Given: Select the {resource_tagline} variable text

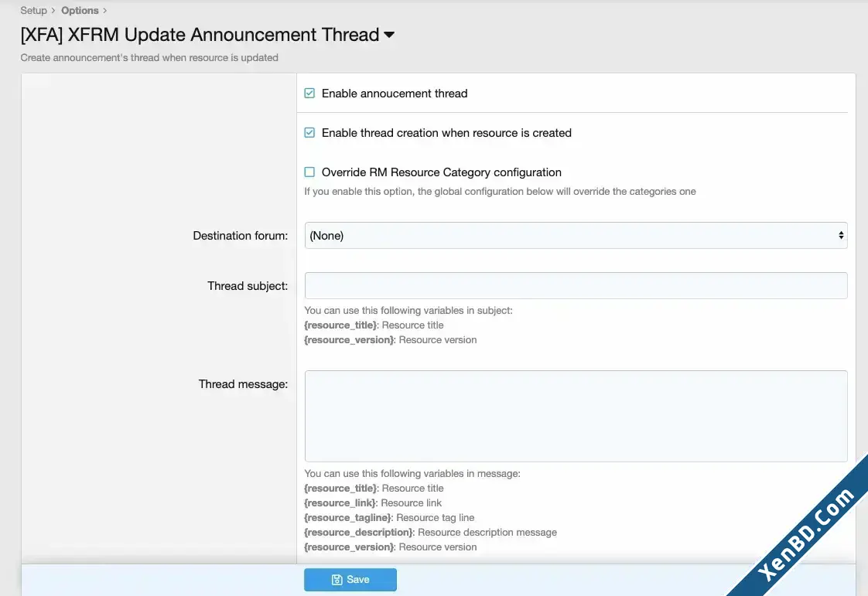Looking at the screenshot, I should (x=348, y=517).
